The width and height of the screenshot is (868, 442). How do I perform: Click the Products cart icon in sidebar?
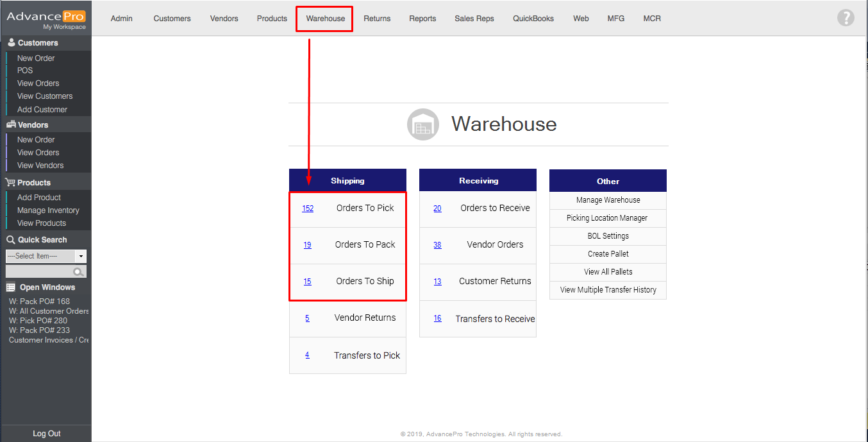(11, 183)
